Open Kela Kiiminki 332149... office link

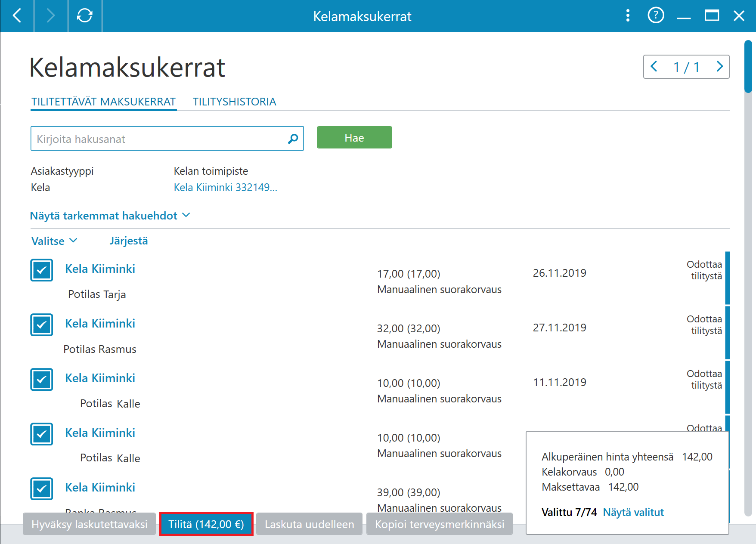pos(226,187)
